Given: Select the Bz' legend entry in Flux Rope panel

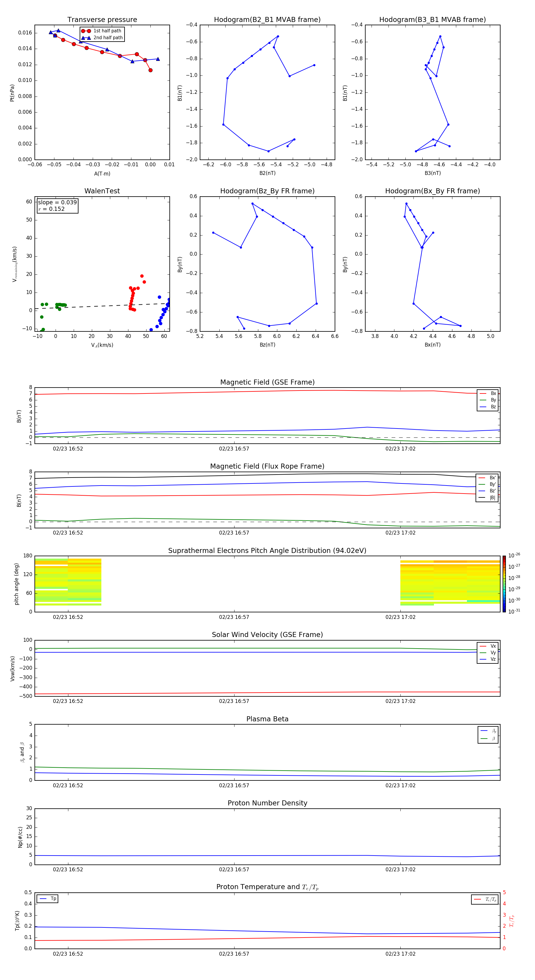Looking at the screenshot, I should pyautogui.click(x=487, y=491).
